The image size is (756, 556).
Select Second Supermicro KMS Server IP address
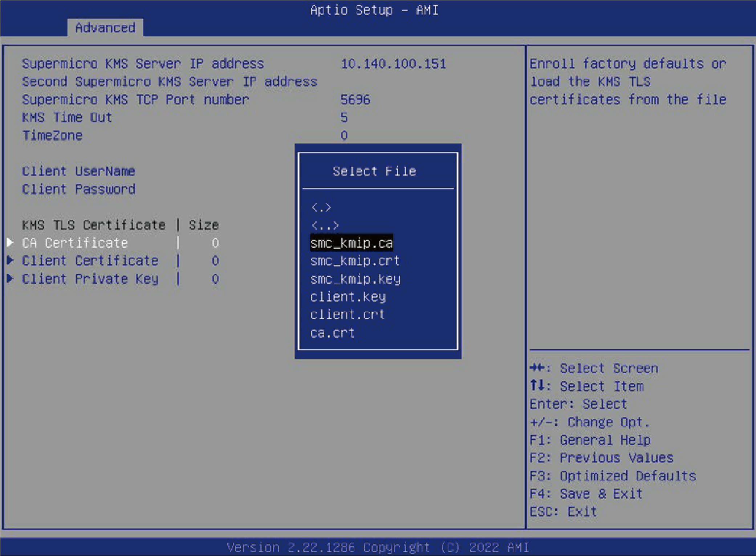tap(169, 82)
